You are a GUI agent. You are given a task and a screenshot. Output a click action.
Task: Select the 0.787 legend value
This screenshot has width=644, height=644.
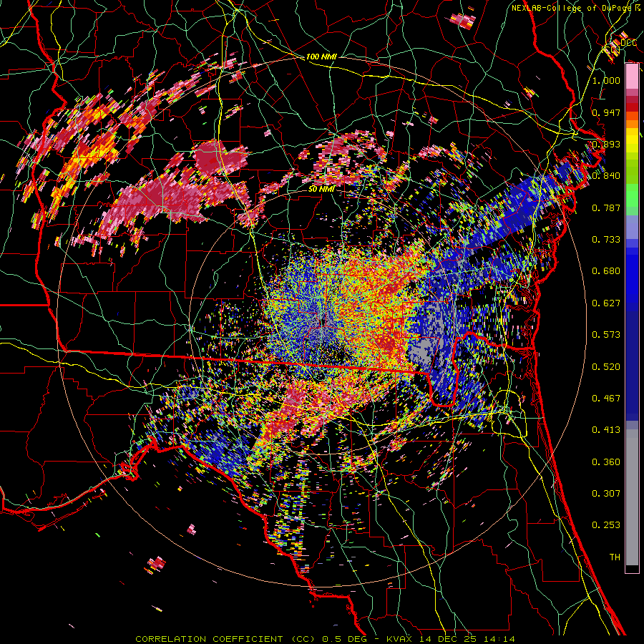coord(606,208)
